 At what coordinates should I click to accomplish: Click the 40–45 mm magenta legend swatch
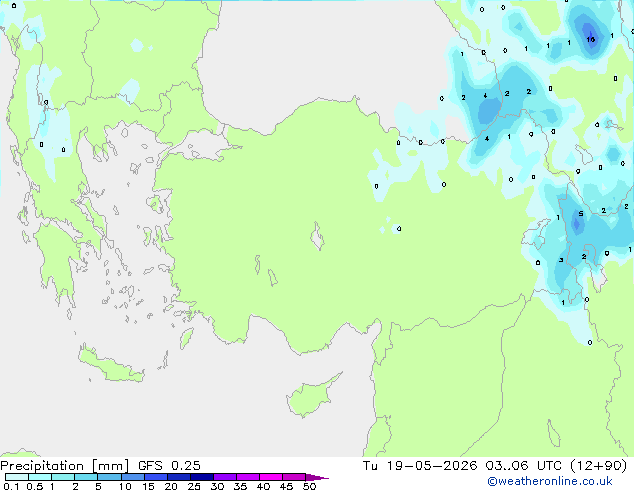tap(271, 477)
